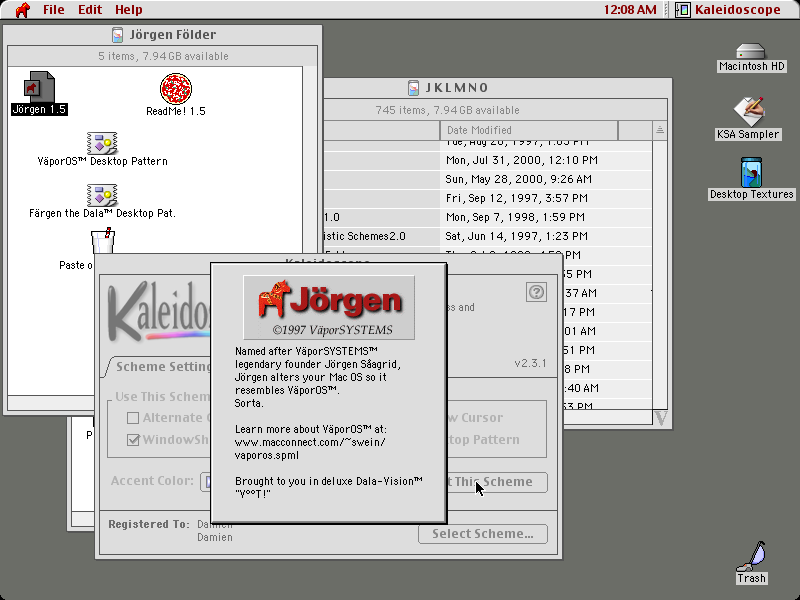Open the File menu

pos(54,10)
